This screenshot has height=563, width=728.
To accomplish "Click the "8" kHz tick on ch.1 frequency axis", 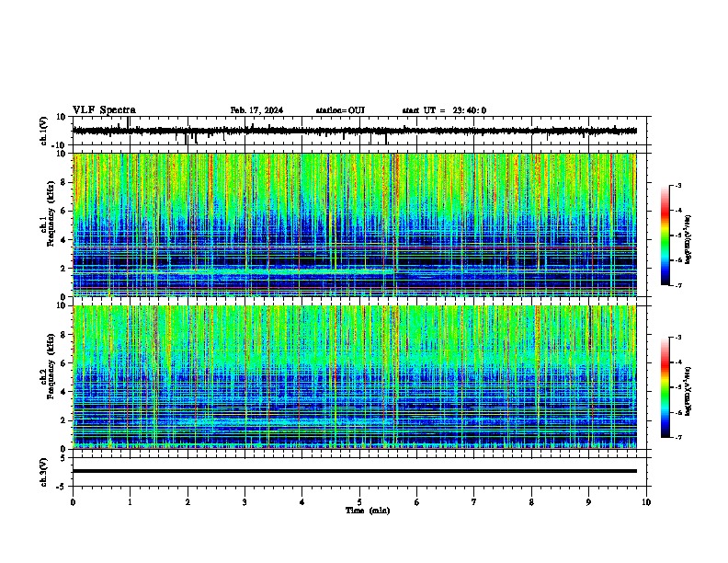I will [64, 182].
